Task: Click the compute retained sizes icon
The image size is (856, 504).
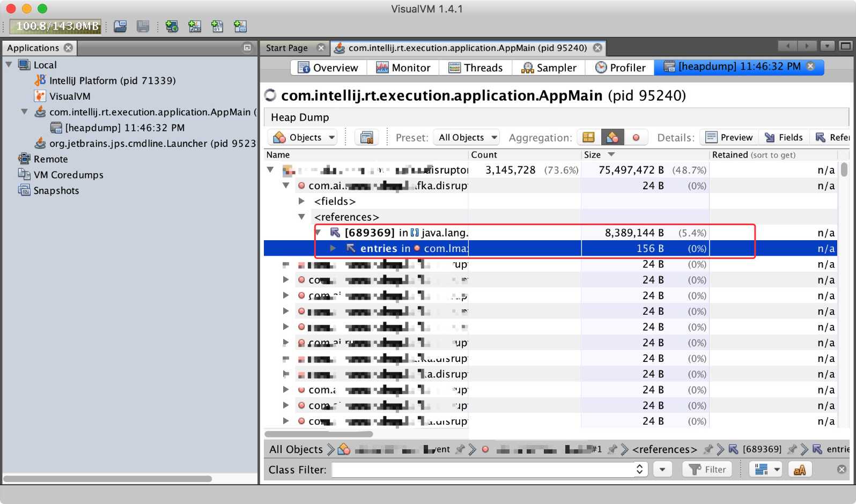Action: tap(367, 138)
